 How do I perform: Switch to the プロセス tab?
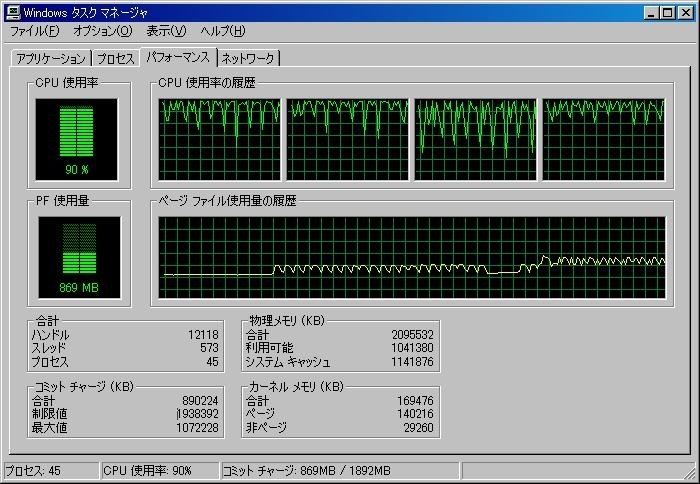115,58
